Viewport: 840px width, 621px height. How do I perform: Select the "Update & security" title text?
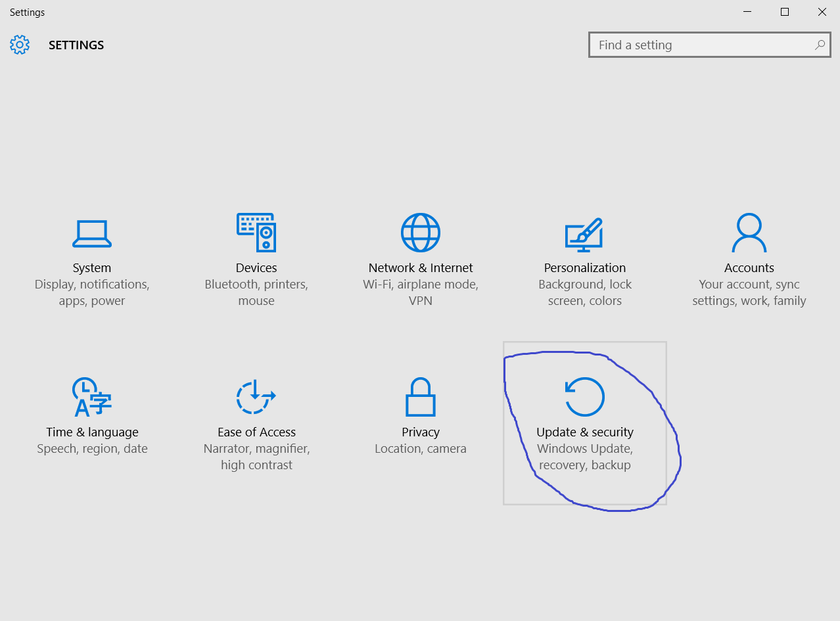(585, 432)
